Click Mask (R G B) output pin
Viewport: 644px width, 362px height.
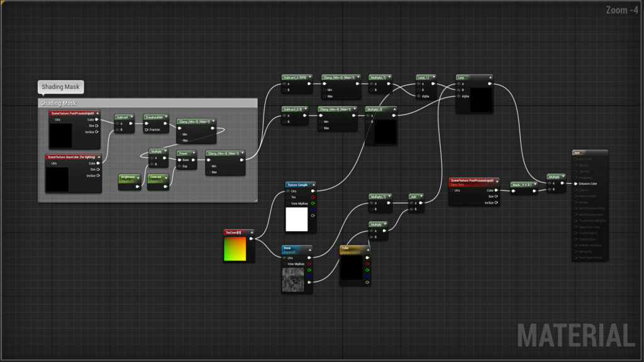pos(535,191)
